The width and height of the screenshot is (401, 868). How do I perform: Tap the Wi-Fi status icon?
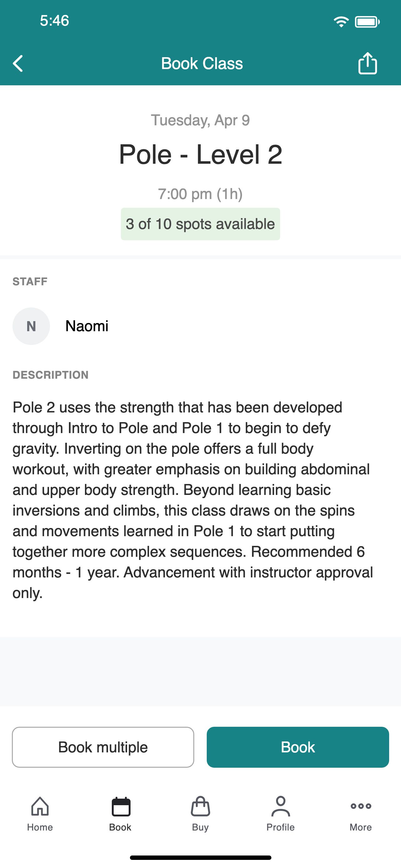click(341, 22)
